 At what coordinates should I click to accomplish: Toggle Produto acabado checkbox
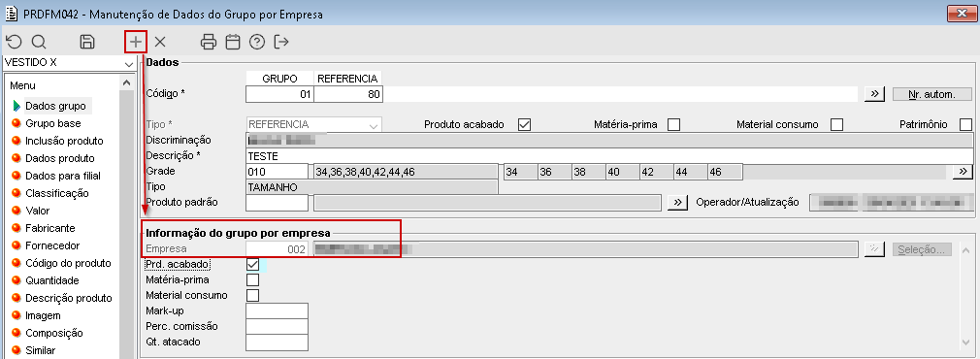[524, 124]
